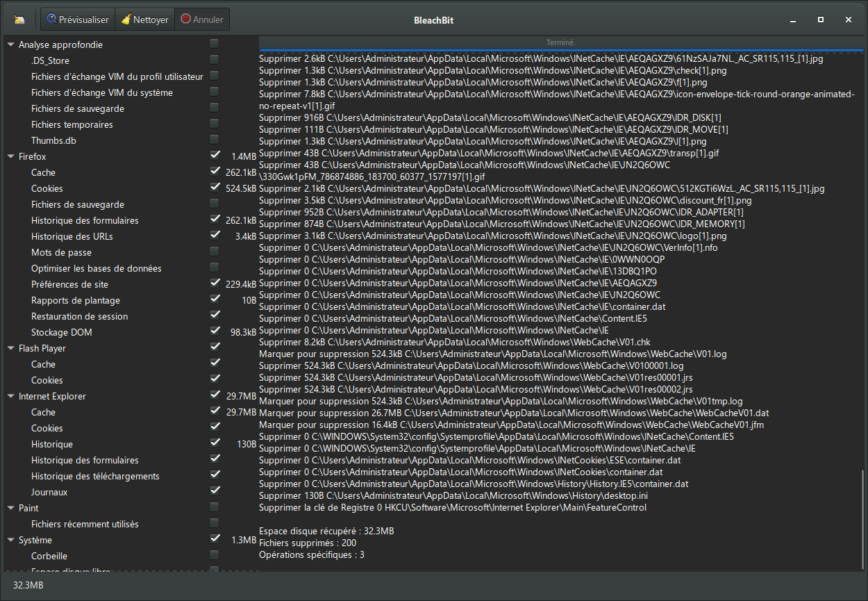868x601 pixels.
Task: Click the Système 1.3MB size value
Action: tap(244, 540)
